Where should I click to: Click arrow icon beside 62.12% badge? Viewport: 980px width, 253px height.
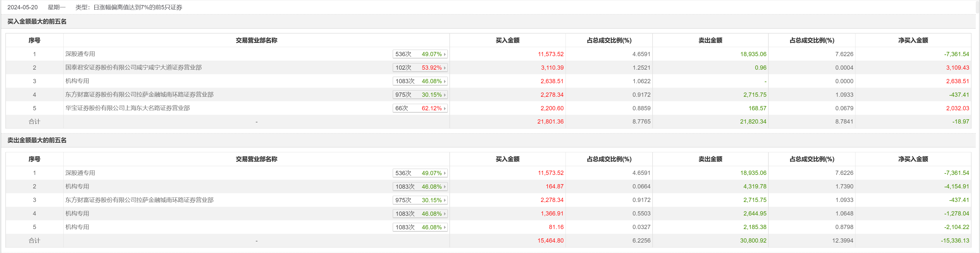445,109
